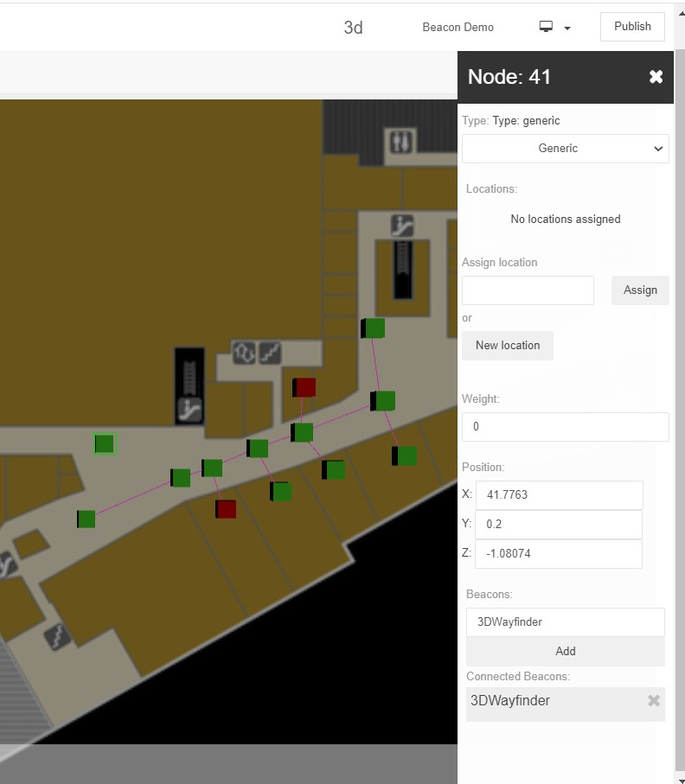The image size is (685, 784).
Task: Select the leftmost green node on the path
Action: click(x=86, y=519)
